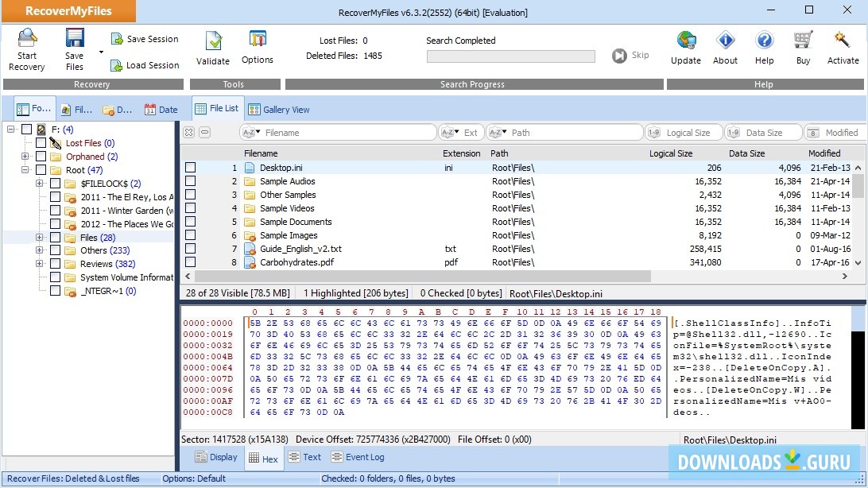This screenshot has height=488, width=868.
Task: Click the Filename filter input field
Action: pyautogui.click(x=348, y=133)
